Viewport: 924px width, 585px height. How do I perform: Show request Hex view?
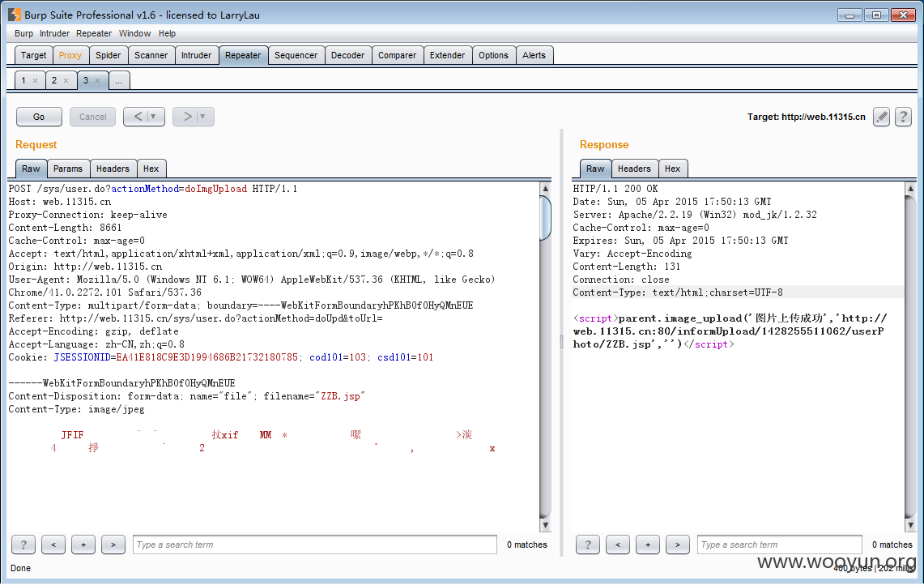(x=151, y=169)
